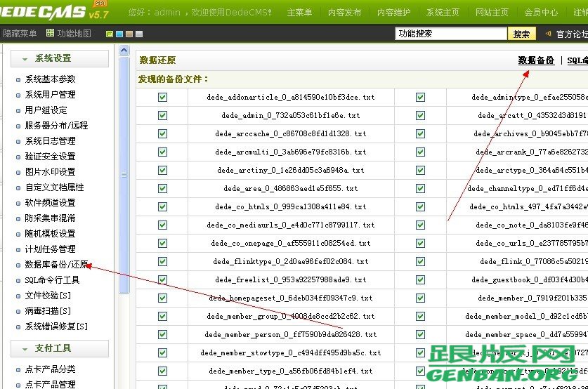Select the tan theme color swatch
The image size is (588, 389).
coord(129,34)
